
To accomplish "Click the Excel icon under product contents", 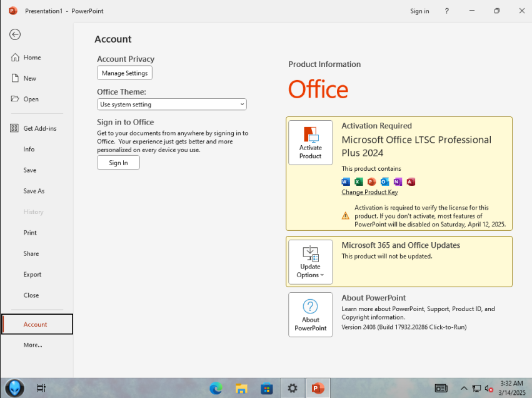I will pyautogui.click(x=359, y=181).
